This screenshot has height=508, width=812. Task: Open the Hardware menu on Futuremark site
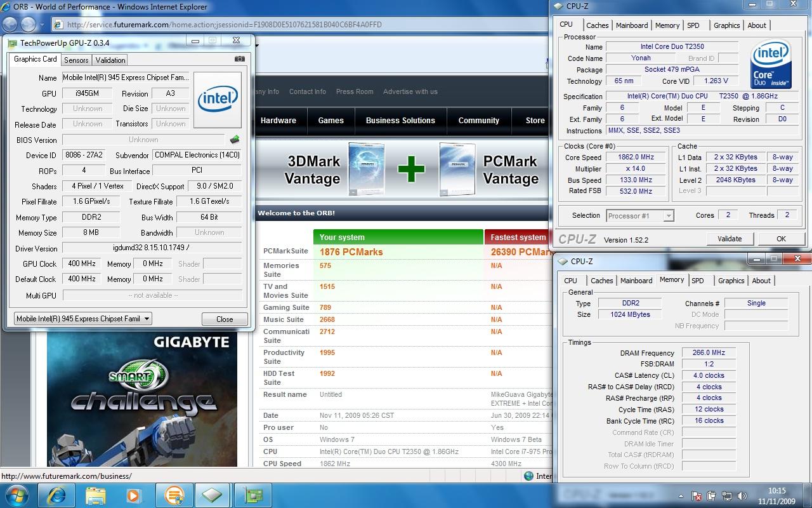pos(278,121)
